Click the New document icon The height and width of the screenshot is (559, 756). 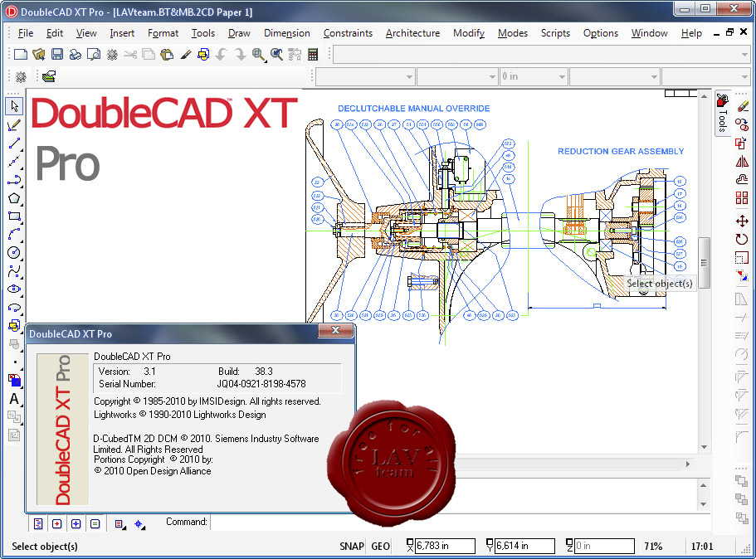pos(20,55)
